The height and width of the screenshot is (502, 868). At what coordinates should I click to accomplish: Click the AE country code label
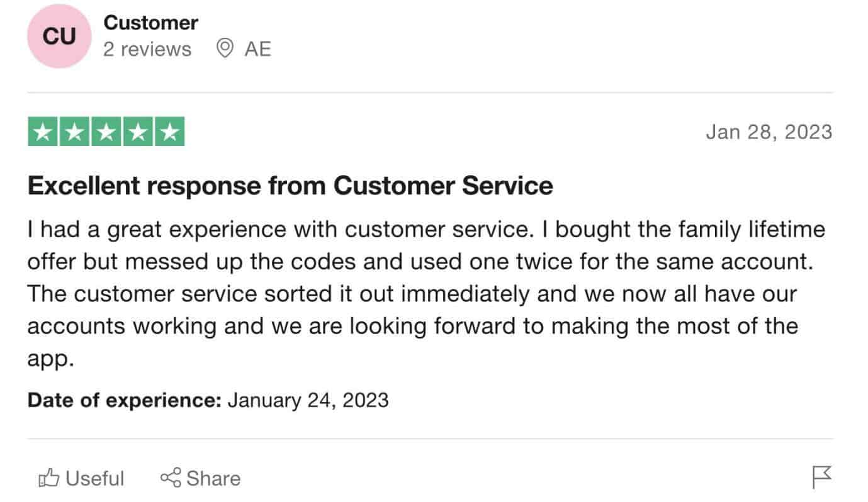tap(257, 49)
